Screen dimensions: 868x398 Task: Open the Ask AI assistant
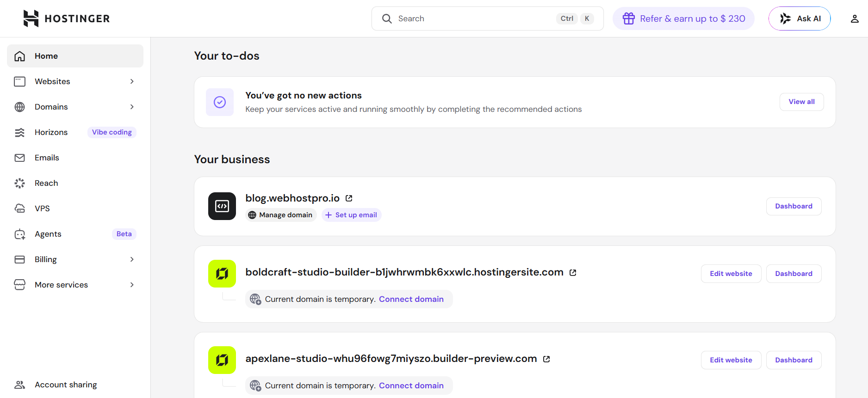(x=800, y=18)
